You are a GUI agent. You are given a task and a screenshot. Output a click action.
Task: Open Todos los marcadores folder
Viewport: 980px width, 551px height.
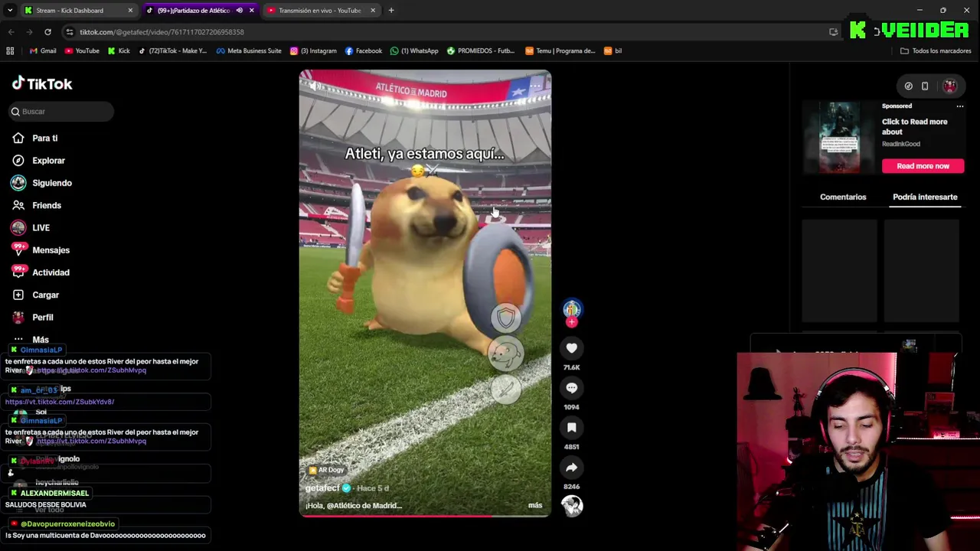tap(936, 51)
